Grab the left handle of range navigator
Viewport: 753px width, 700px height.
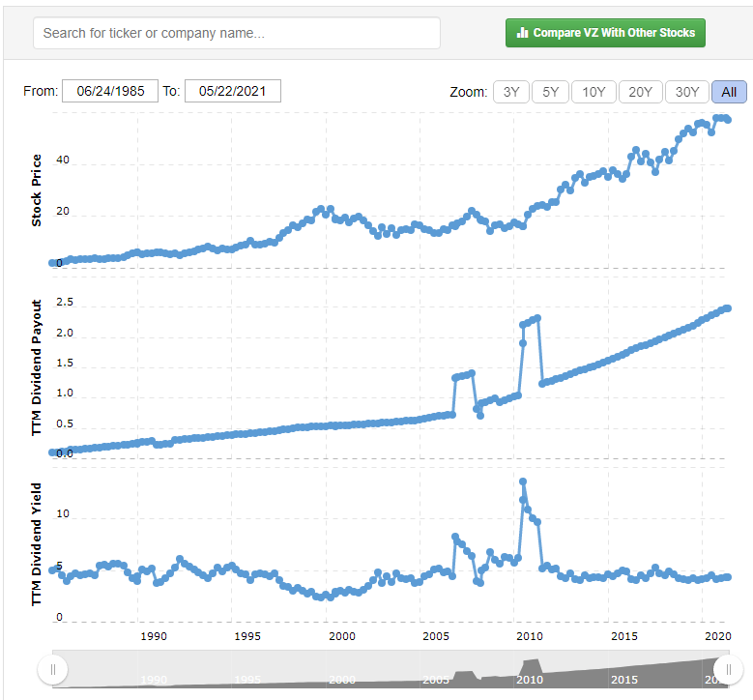tap(52, 669)
